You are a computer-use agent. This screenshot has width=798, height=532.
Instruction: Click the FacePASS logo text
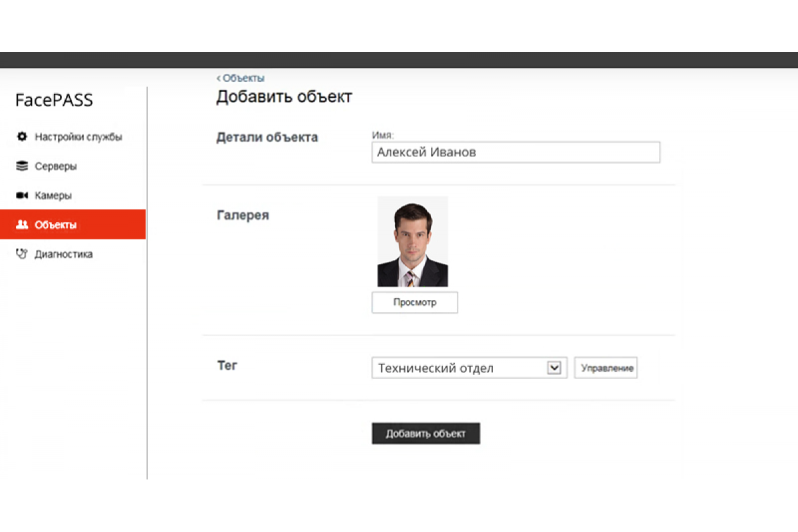[55, 100]
